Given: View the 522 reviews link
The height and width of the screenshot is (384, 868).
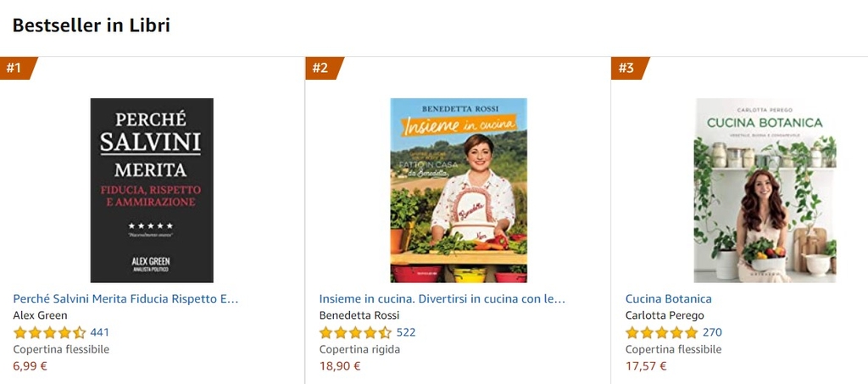Looking at the screenshot, I should [x=406, y=332].
